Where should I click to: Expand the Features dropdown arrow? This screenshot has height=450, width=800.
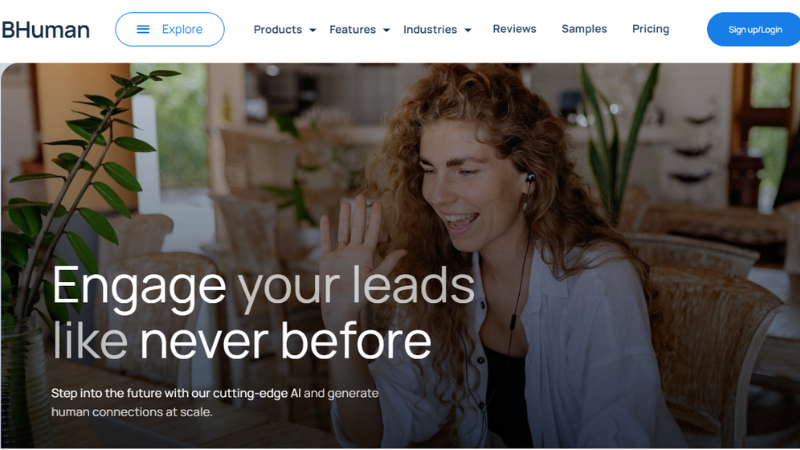386,30
